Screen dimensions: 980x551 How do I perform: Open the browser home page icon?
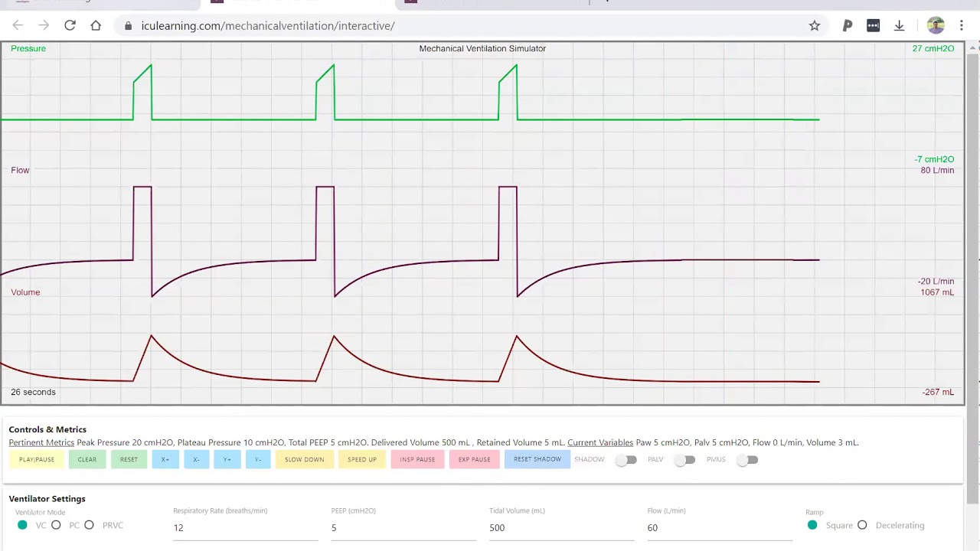96,25
